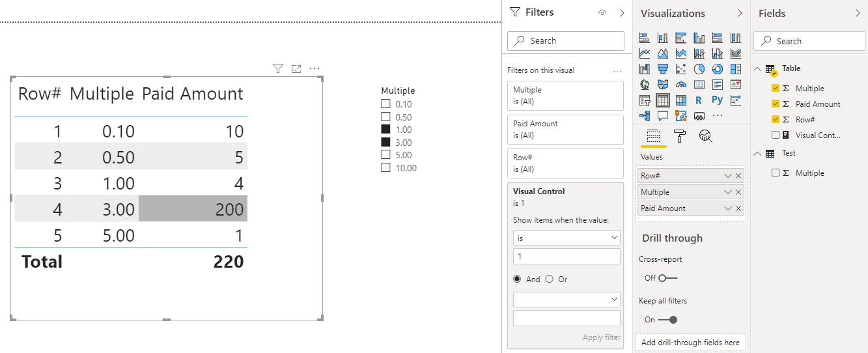
Task: Switch to the Fields well tab
Action: (653, 136)
